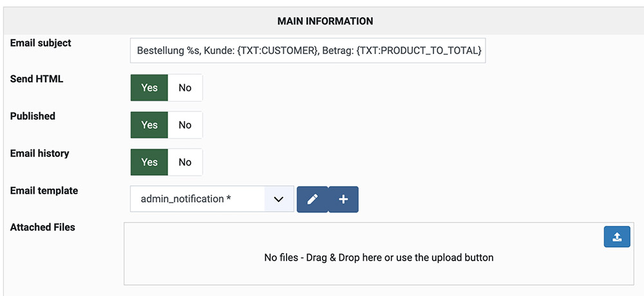644x296 pixels.
Task: Click the Send HTML label
Action: tap(37, 79)
